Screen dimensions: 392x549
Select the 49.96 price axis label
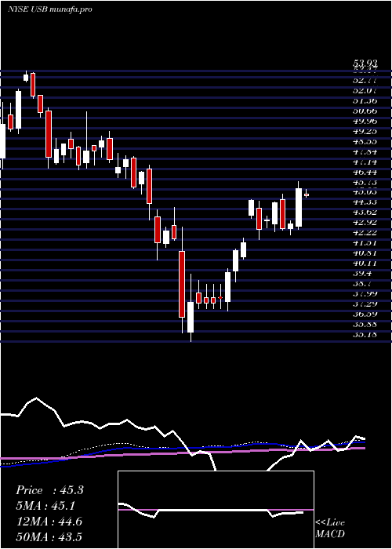pos(365,122)
